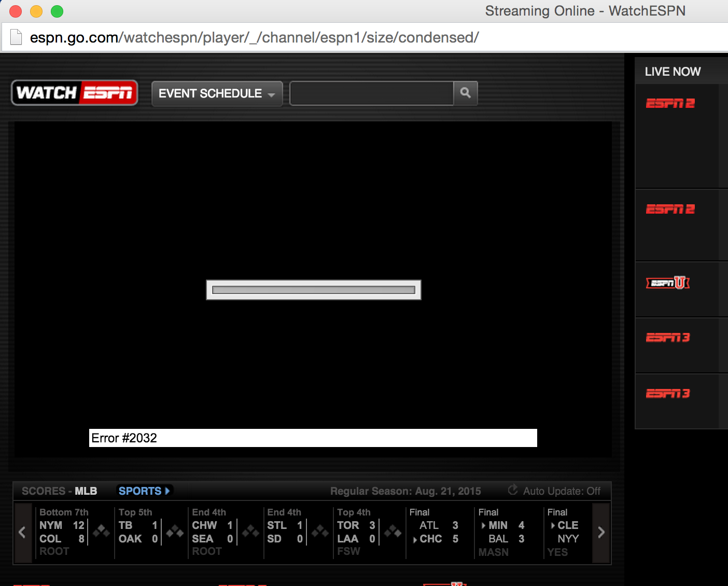Screen dimensions: 728x586
Task: Click the video loading progress bar
Action: pyautogui.click(x=314, y=290)
